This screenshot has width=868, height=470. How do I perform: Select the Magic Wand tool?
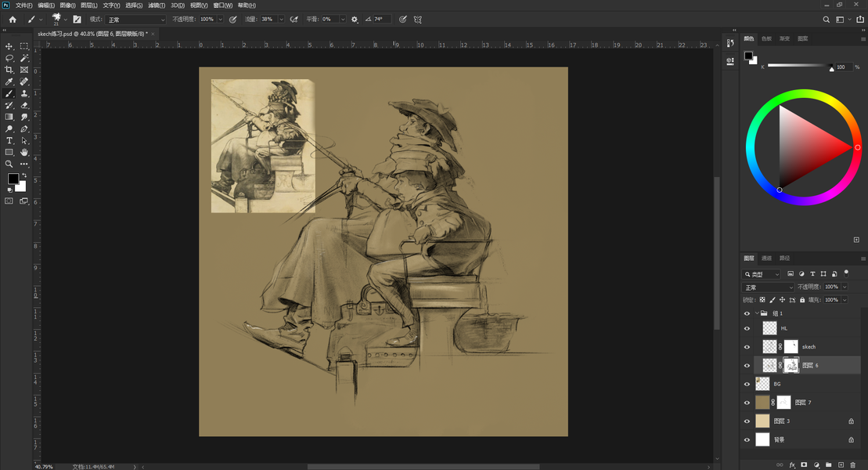pos(23,58)
